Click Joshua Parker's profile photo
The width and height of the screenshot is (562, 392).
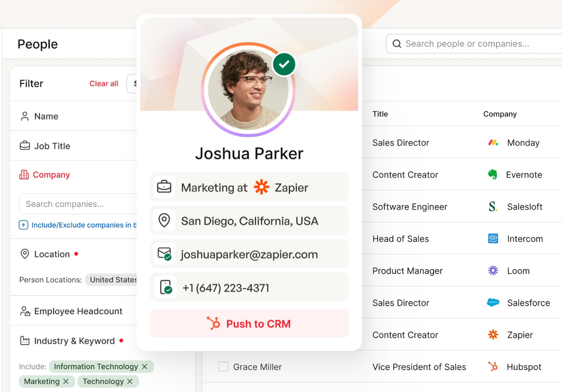[248, 90]
